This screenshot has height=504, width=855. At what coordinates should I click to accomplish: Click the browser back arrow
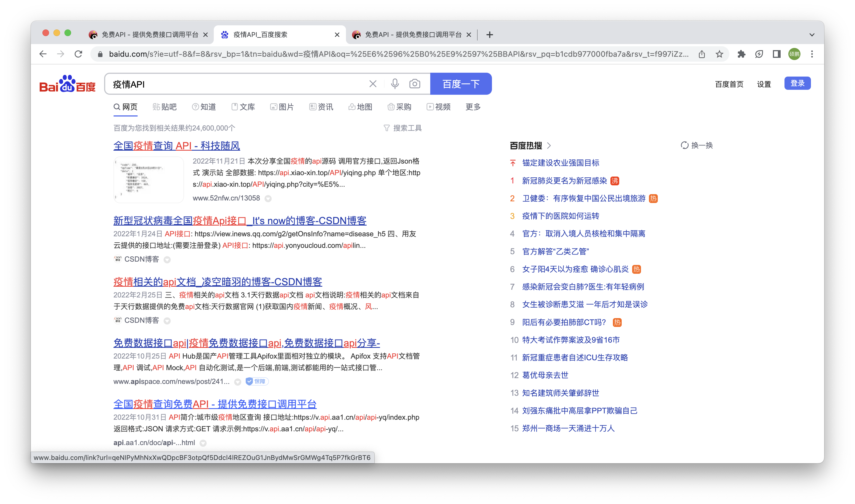(x=43, y=54)
